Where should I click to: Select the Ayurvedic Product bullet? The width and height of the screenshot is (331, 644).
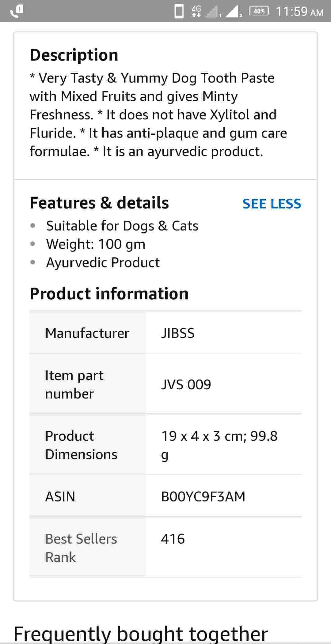tap(103, 263)
